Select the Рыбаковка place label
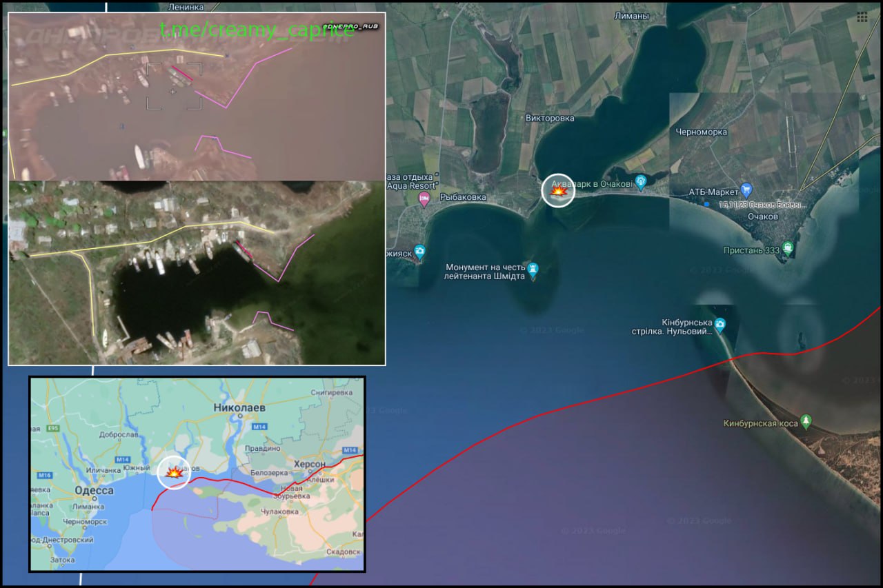Image resolution: width=883 pixels, height=588 pixels. tap(463, 198)
